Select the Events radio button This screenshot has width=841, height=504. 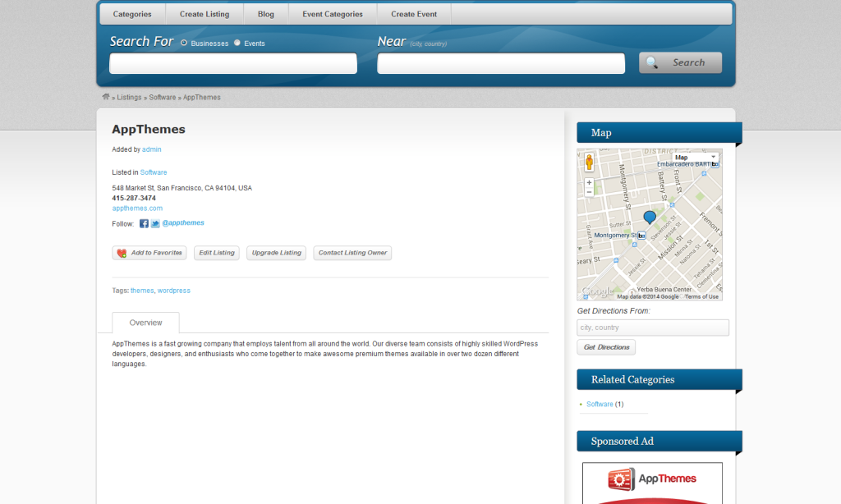click(x=237, y=43)
